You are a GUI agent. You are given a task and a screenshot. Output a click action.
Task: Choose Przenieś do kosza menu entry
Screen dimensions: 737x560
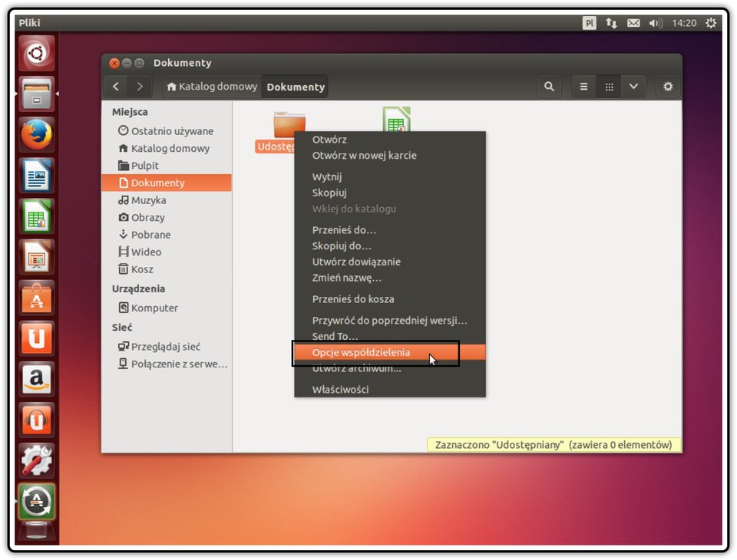[390, 298]
